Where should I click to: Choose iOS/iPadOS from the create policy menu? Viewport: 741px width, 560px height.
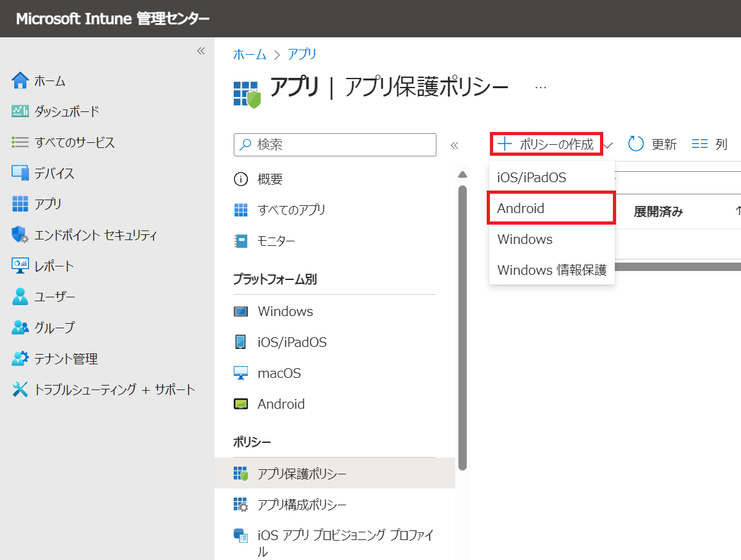tap(552, 177)
